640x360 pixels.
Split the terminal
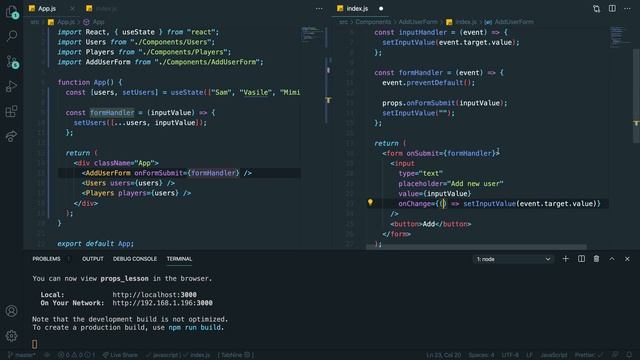point(581,259)
